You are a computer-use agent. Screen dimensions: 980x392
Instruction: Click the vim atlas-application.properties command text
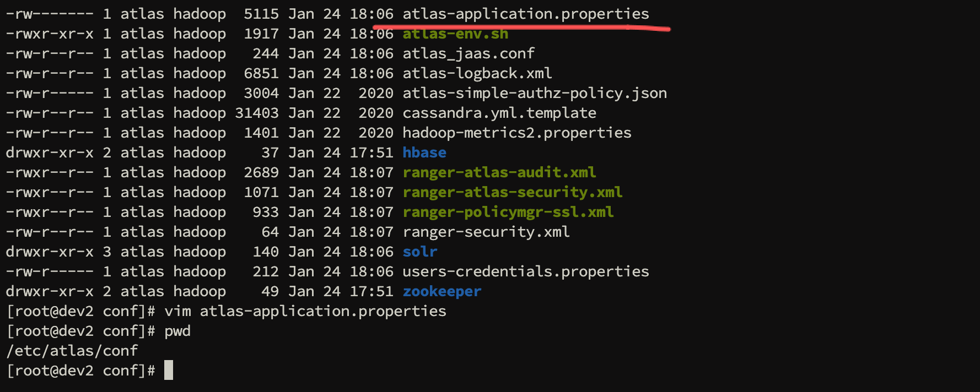[x=305, y=311]
